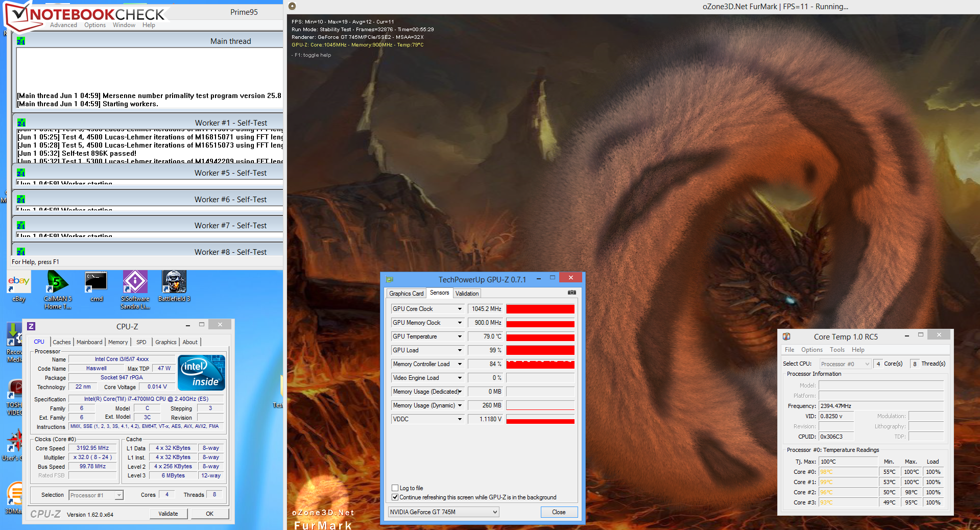Switch to the Memory tab in CPU-Z
Screen dimensions: 980x530
click(x=118, y=342)
